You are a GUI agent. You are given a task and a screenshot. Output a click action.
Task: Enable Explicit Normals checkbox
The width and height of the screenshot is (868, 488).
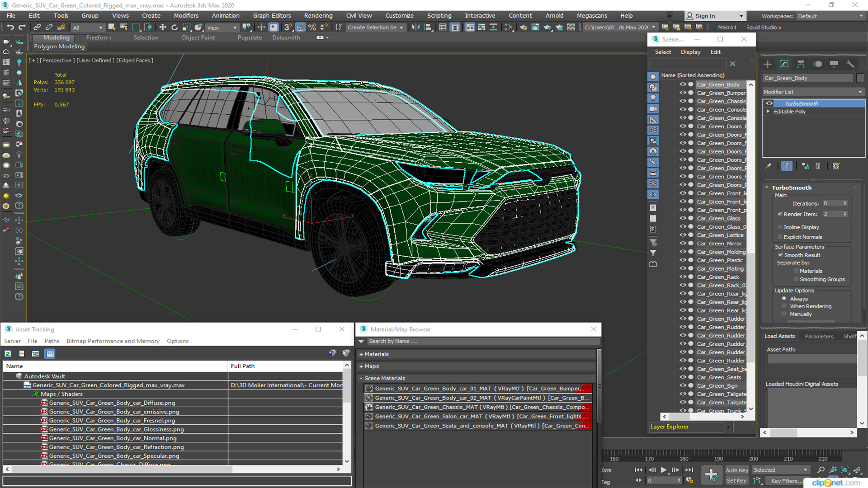[780, 237]
